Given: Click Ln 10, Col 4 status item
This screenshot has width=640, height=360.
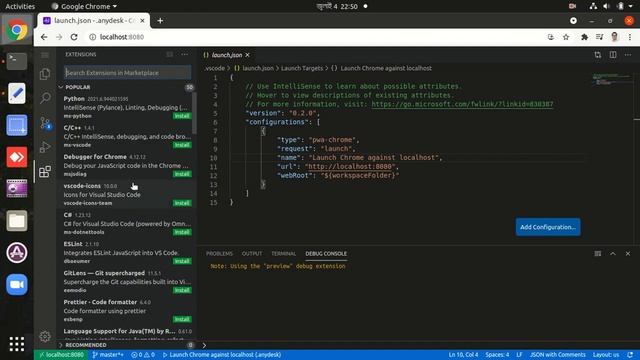Looking at the screenshot, I should coord(463,355).
